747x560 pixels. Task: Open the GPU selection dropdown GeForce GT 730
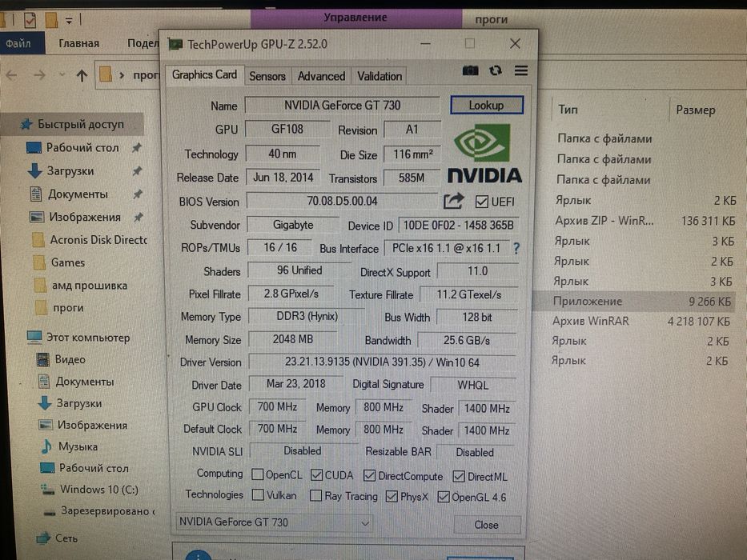coord(274,522)
